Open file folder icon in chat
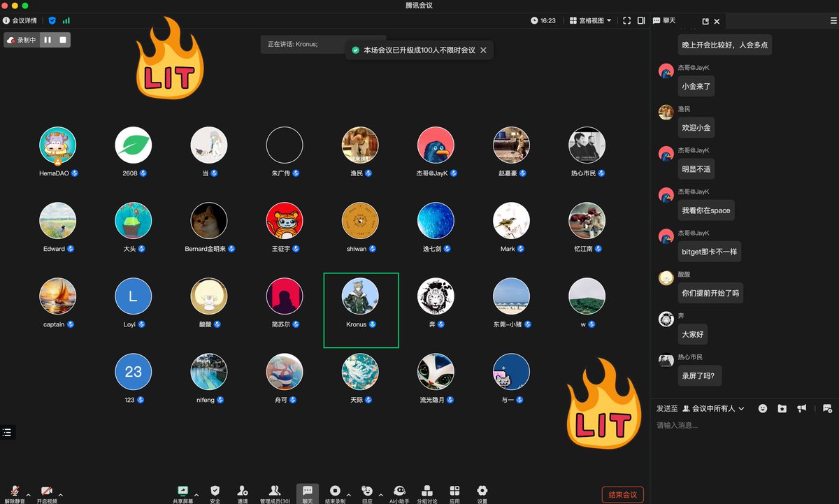This screenshot has height=504, width=839. click(x=782, y=408)
